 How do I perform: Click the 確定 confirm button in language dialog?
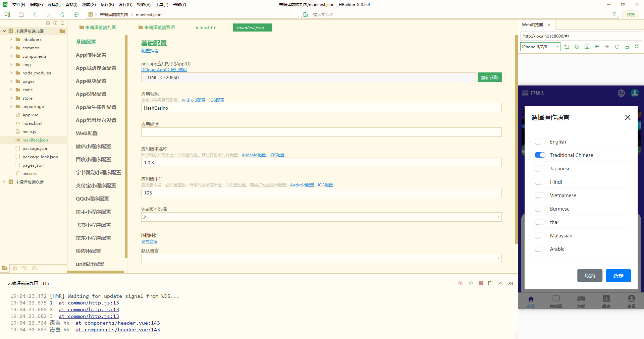tap(618, 276)
